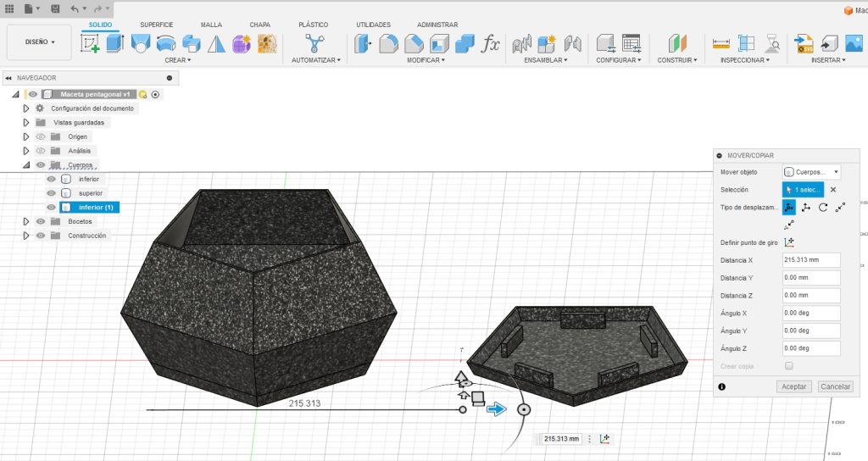Switch to the SUPERFICIE tab
This screenshot has height=461, width=868.
[x=156, y=25]
